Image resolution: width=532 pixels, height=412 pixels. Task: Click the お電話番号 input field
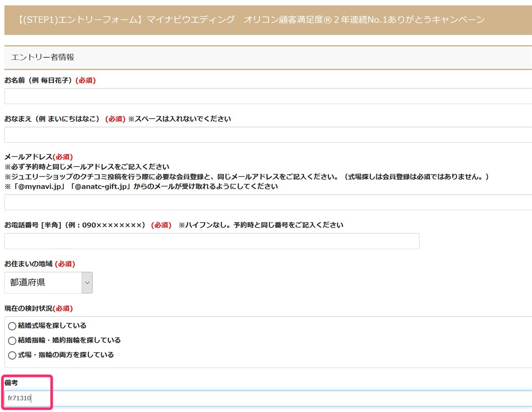[x=212, y=241]
